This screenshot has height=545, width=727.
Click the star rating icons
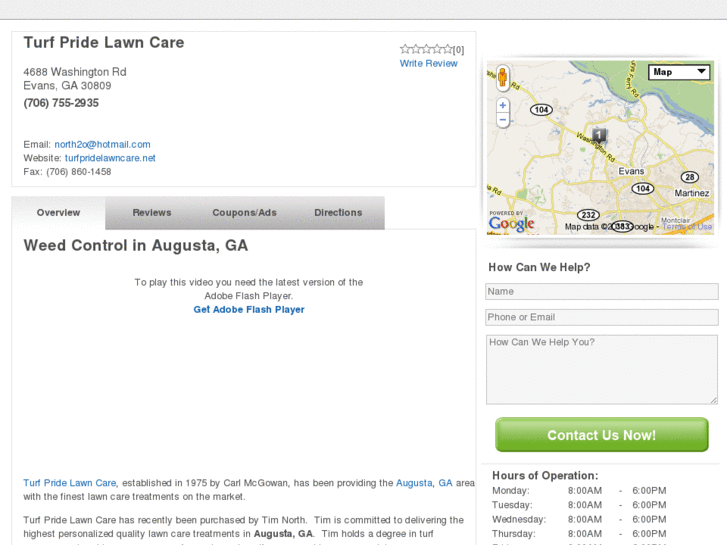coord(426,49)
